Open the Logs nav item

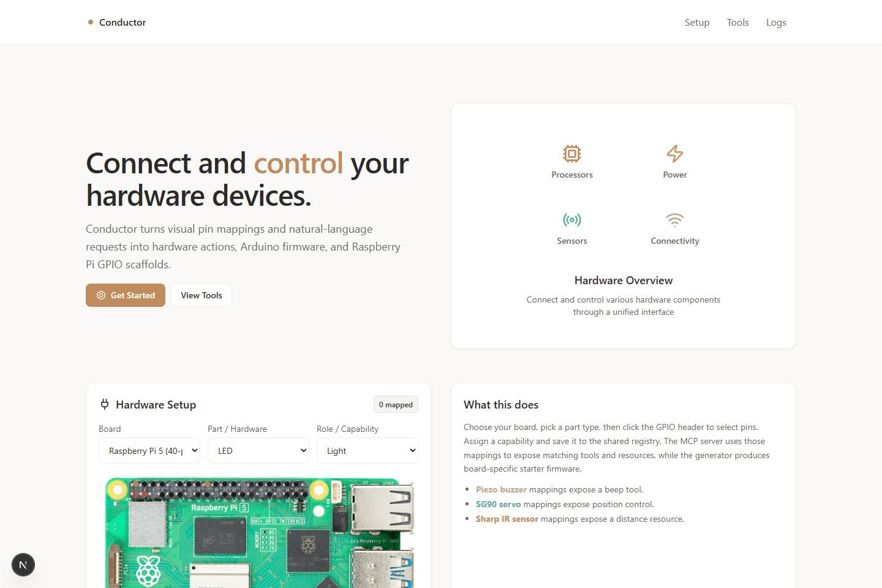[776, 22]
